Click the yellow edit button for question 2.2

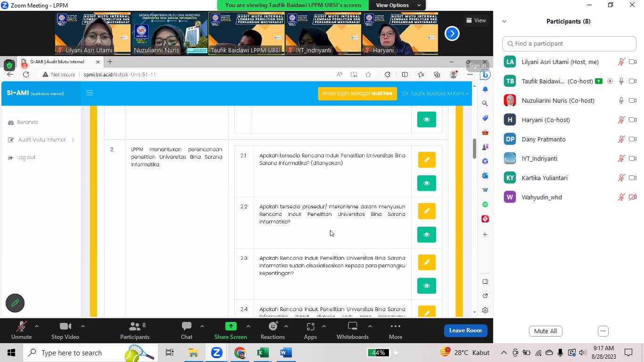427,211
